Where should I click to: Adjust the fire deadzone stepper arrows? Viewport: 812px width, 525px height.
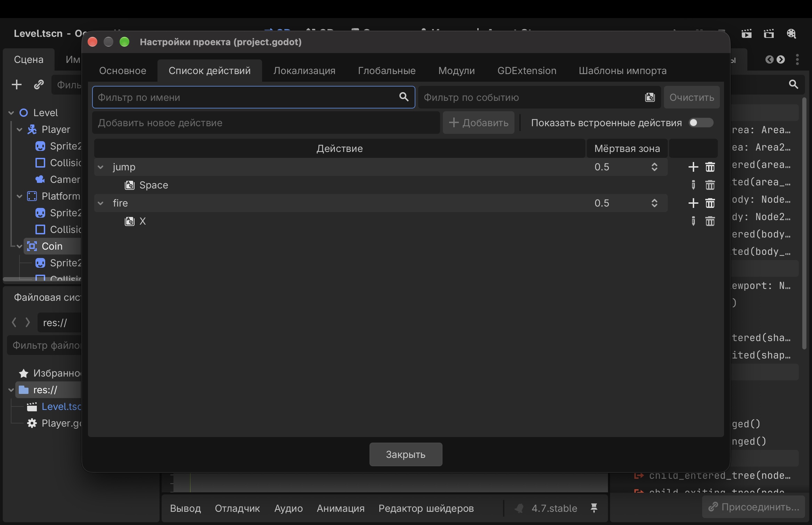pyautogui.click(x=654, y=203)
